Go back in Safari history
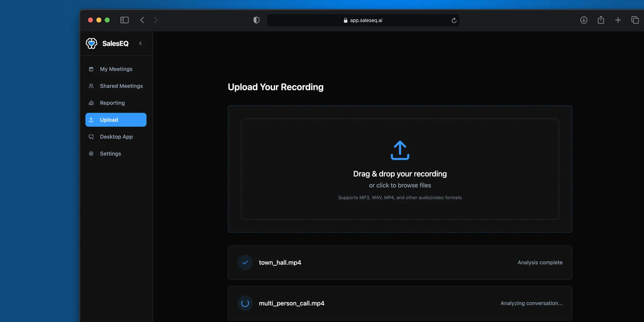 tap(142, 20)
